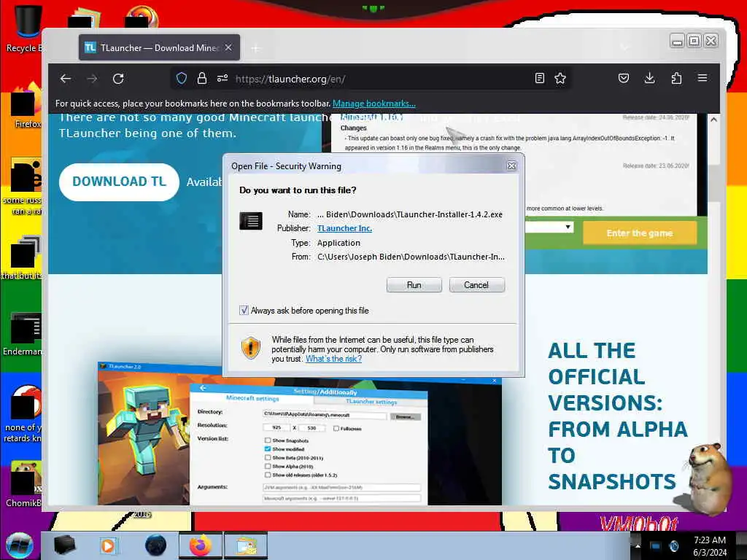
Task: Open the media player taskbar icon
Action: pyautogui.click(x=108, y=545)
